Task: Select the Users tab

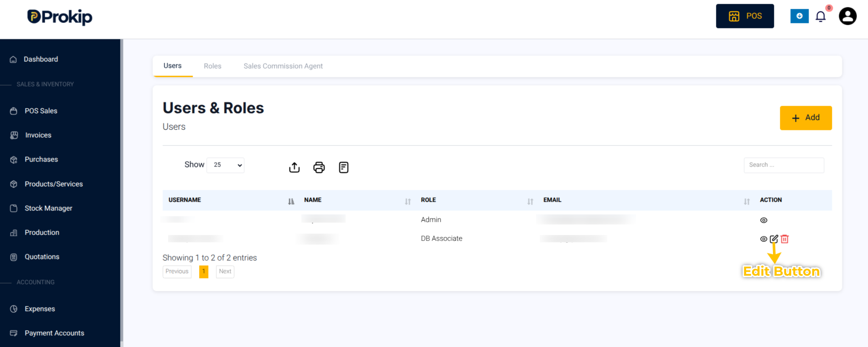Action: pos(173,66)
